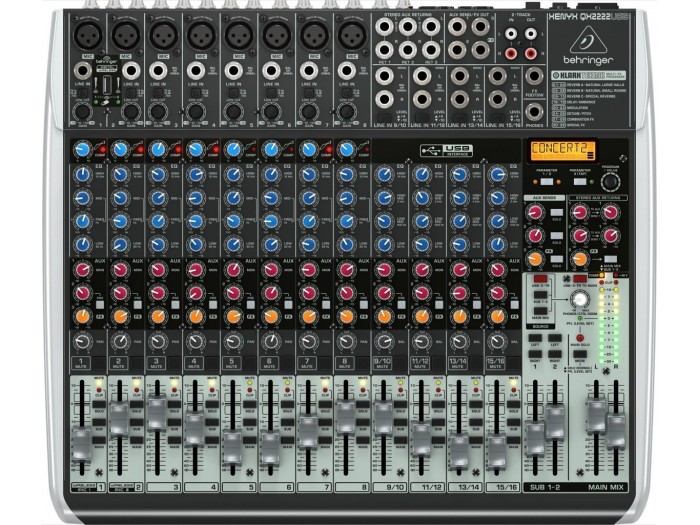The image size is (700, 525).
Task: Click the channel 8 fader cap
Action: pos(345,417)
